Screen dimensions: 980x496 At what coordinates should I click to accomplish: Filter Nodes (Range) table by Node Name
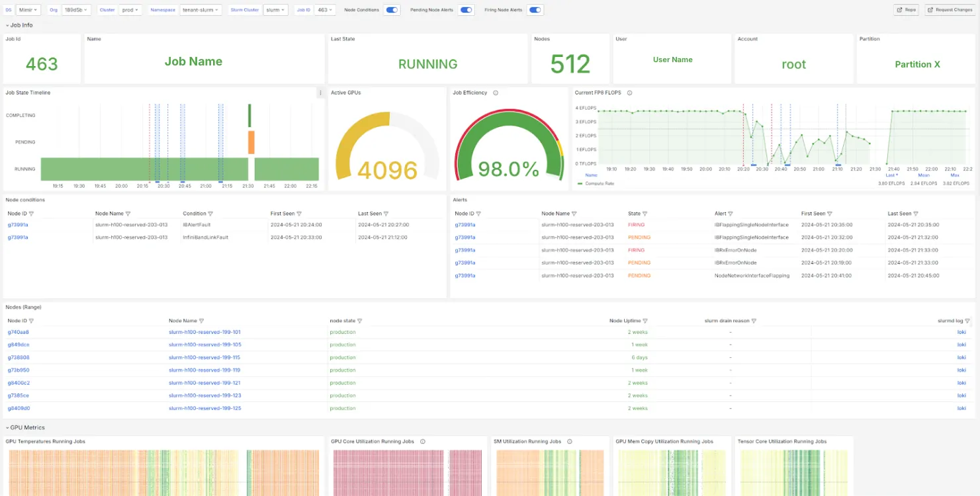(x=201, y=321)
